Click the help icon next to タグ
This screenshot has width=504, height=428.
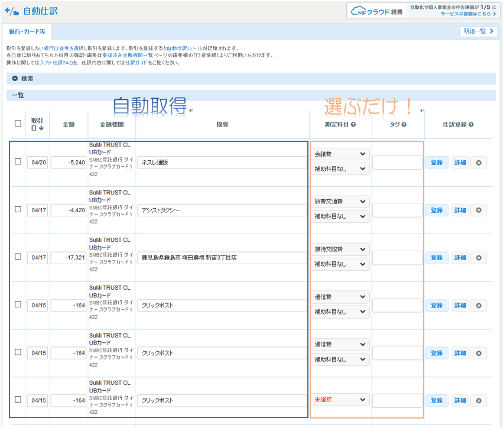click(x=404, y=125)
